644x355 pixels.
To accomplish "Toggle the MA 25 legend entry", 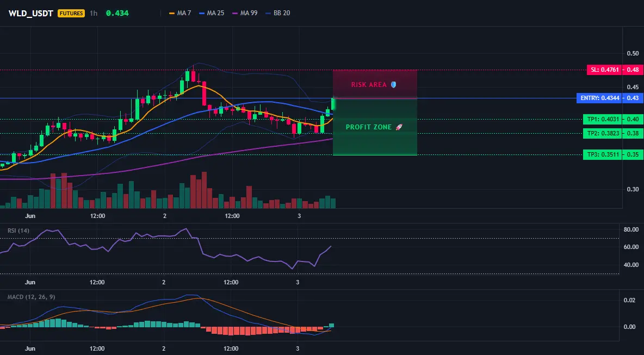I will 212,13.
